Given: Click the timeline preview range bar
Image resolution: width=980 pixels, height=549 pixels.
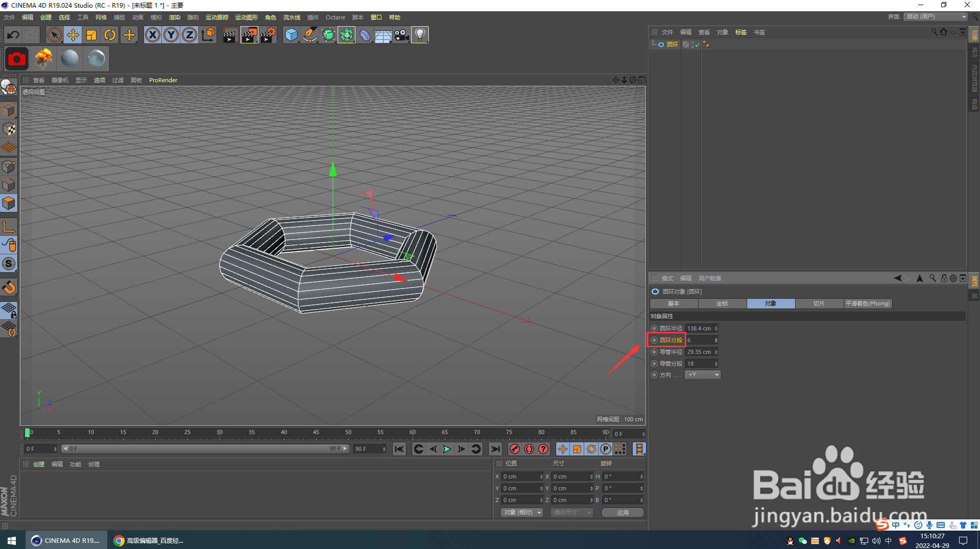Looking at the screenshot, I should 205,449.
